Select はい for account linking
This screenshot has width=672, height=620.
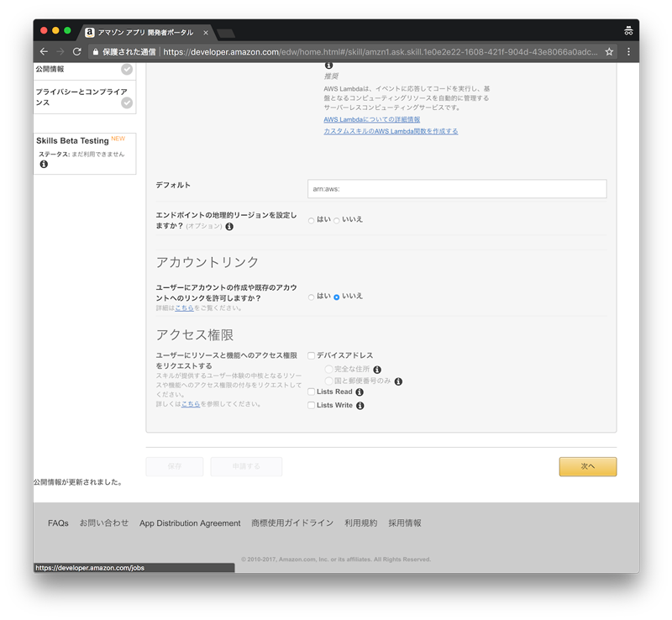[311, 297]
